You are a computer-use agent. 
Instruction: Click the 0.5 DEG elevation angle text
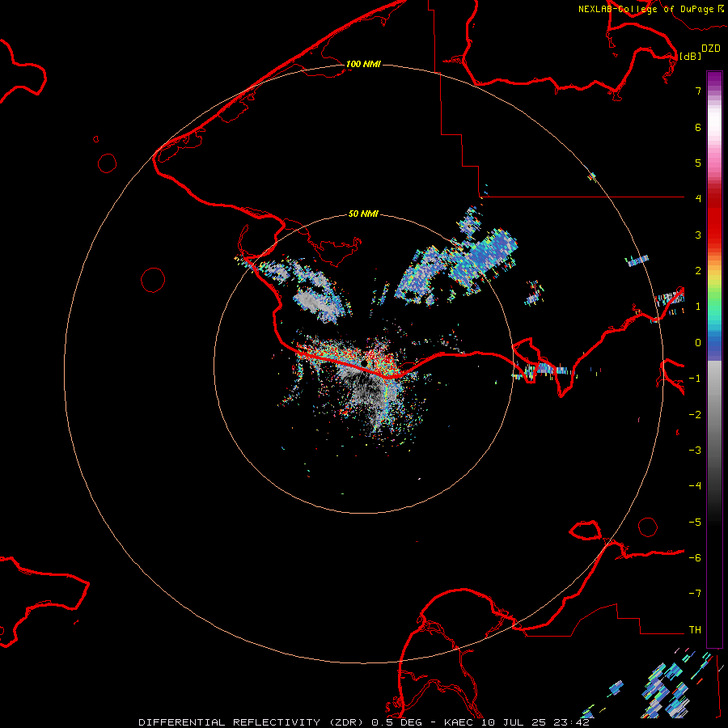click(x=397, y=722)
